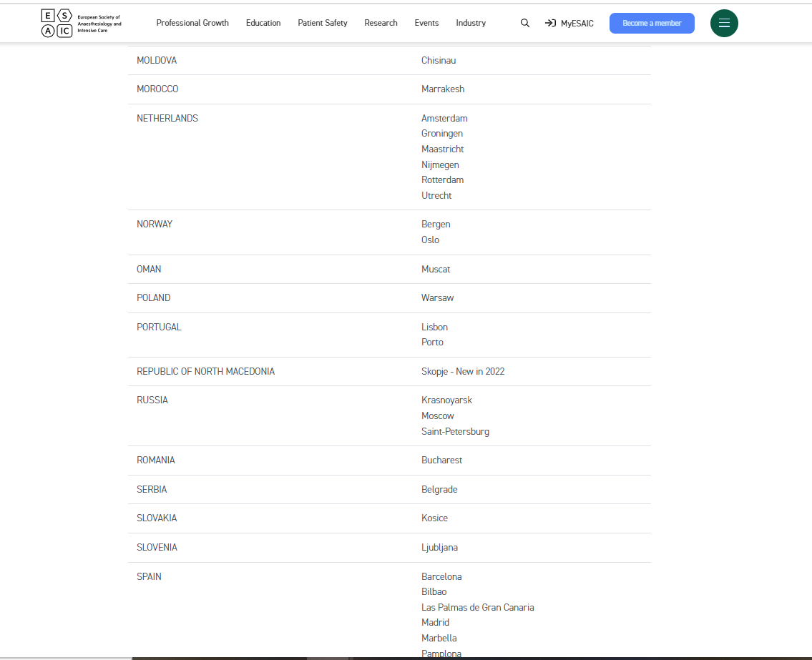Open the Professional Growth menu

[x=192, y=24]
